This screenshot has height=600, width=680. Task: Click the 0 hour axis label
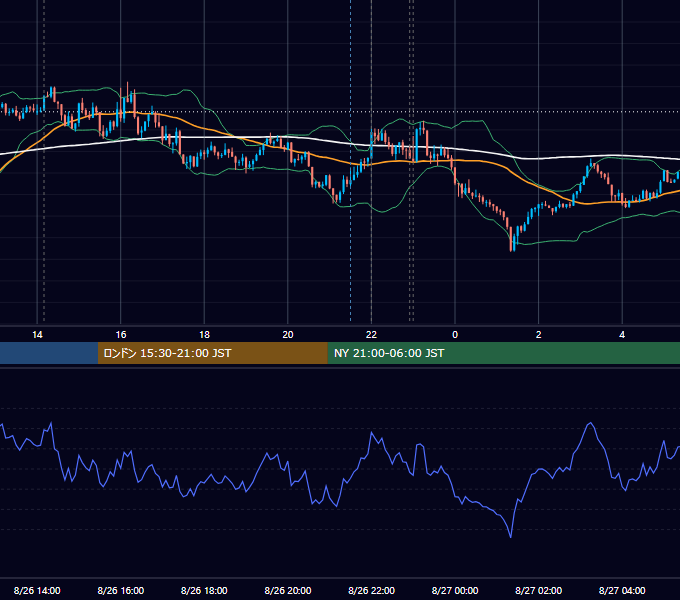(x=455, y=335)
